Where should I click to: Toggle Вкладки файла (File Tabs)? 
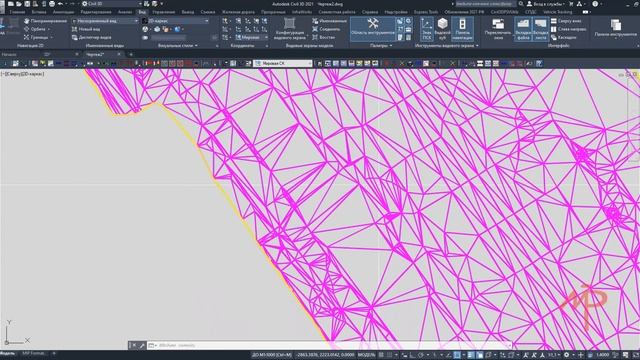coord(523,29)
